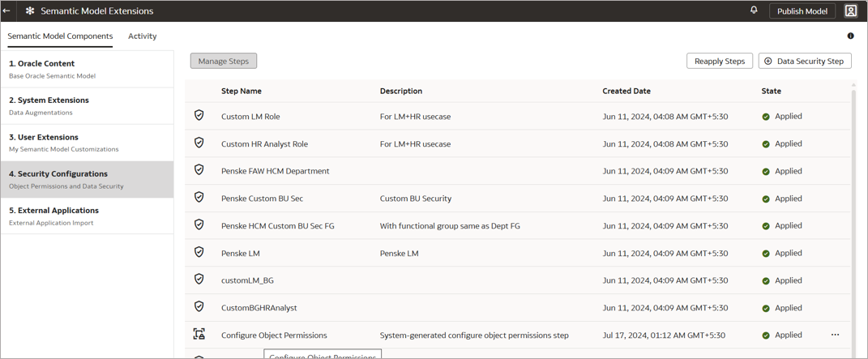
Task: Click shield icon for Penske Custom BU Sec
Action: point(199,197)
